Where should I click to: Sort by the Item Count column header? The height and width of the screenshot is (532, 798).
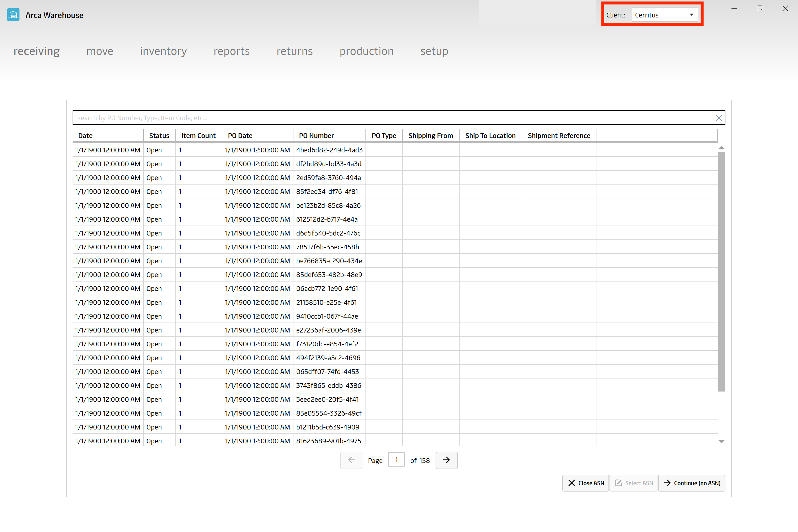pos(198,135)
